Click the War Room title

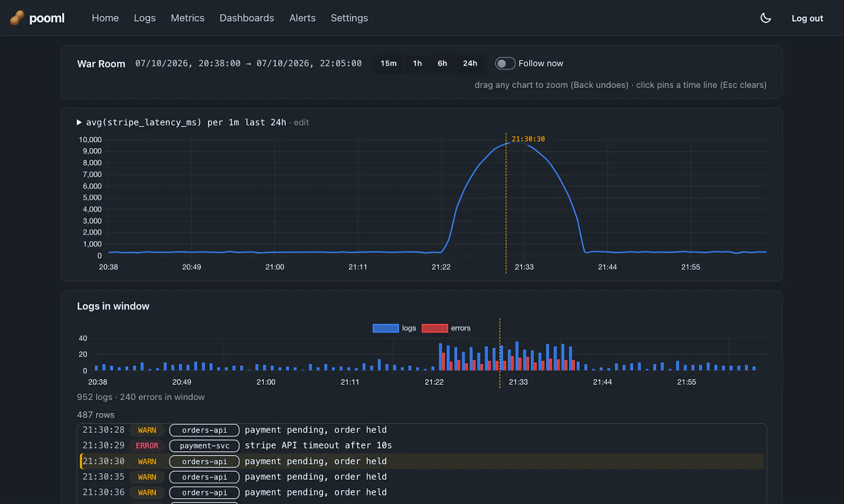(x=101, y=64)
